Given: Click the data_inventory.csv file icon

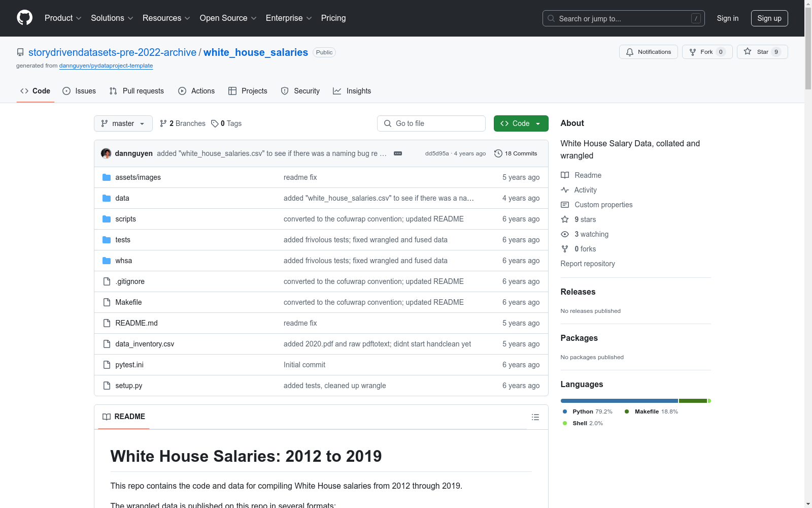Looking at the screenshot, I should coord(107,344).
